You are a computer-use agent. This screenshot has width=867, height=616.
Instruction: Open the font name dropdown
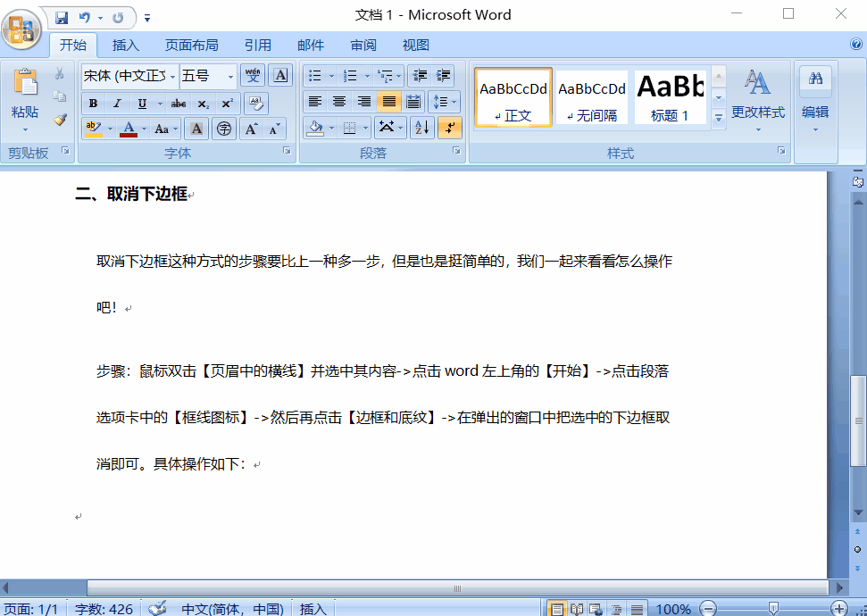[x=171, y=77]
